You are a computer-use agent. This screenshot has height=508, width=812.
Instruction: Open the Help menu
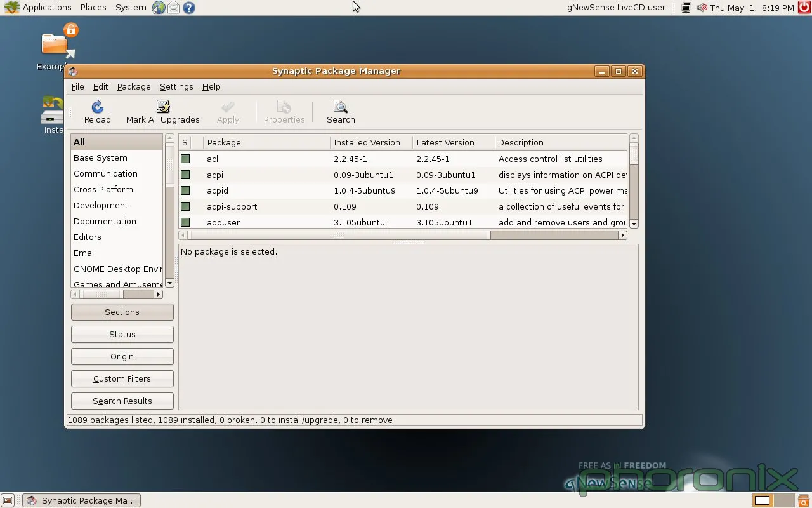[x=211, y=86]
